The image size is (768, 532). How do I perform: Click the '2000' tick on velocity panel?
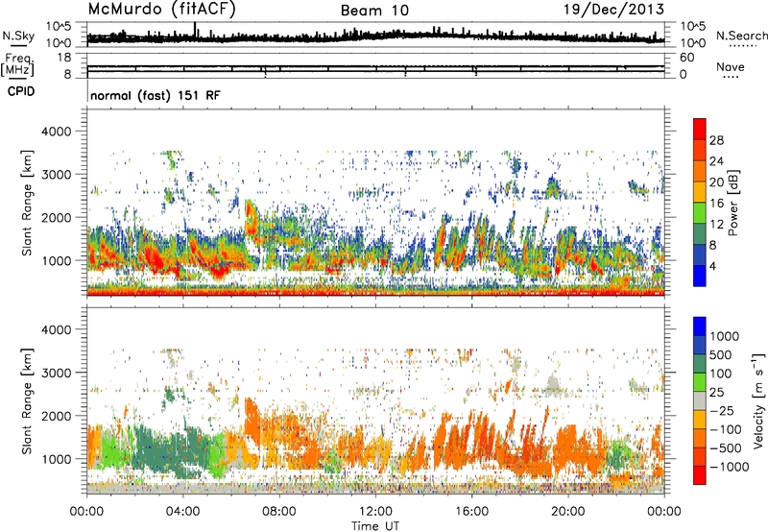pyautogui.click(x=58, y=416)
